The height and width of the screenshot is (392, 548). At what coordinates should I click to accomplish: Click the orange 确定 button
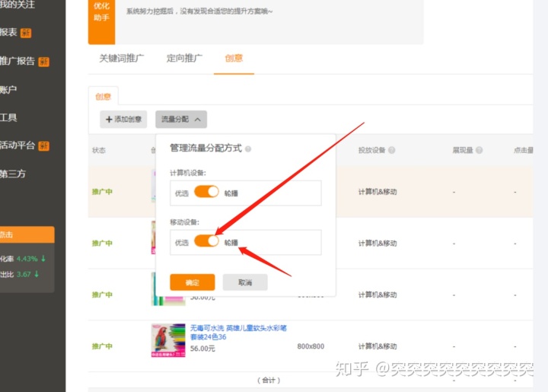tap(193, 282)
